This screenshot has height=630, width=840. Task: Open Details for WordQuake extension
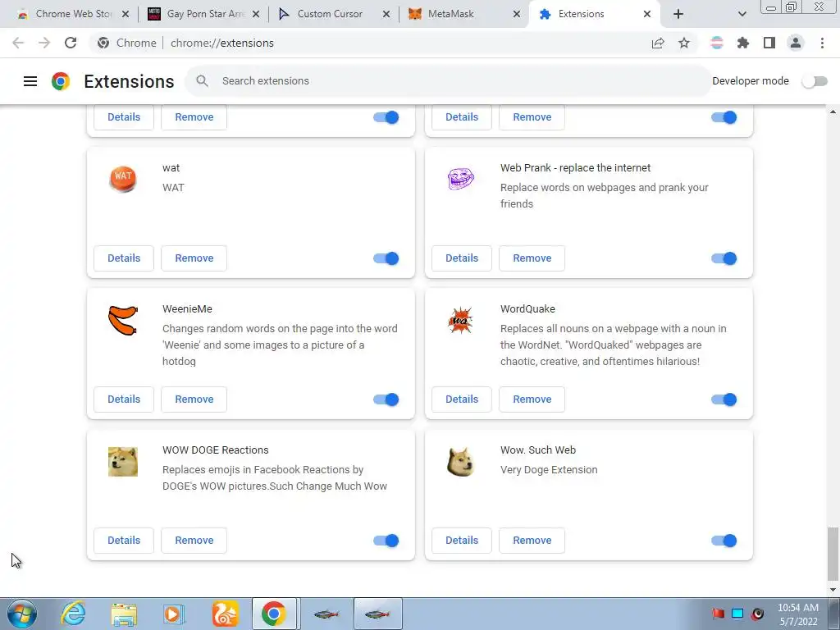click(x=462, y=399)
